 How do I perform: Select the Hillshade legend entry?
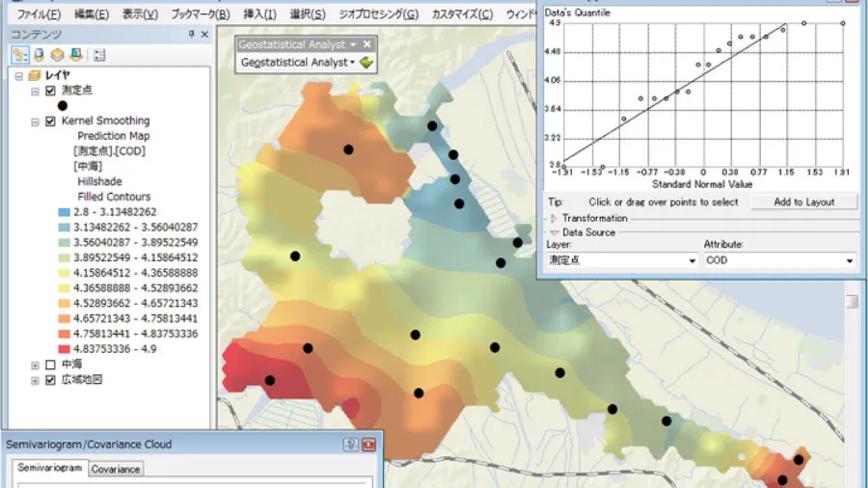99,181
